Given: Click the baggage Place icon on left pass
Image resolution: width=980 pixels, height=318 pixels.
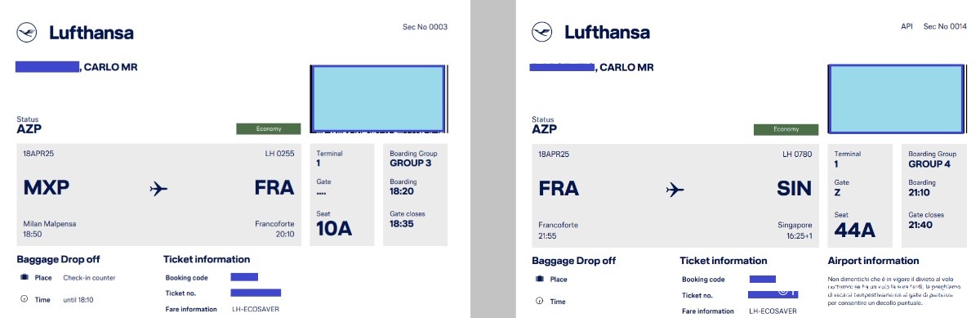Looking at the screenshot, I should coord(24,278).
